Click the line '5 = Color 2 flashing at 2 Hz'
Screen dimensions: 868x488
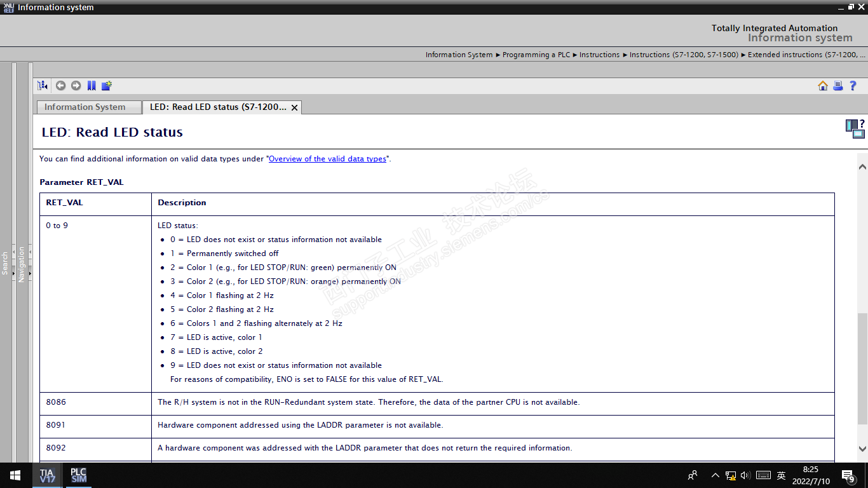222,309
